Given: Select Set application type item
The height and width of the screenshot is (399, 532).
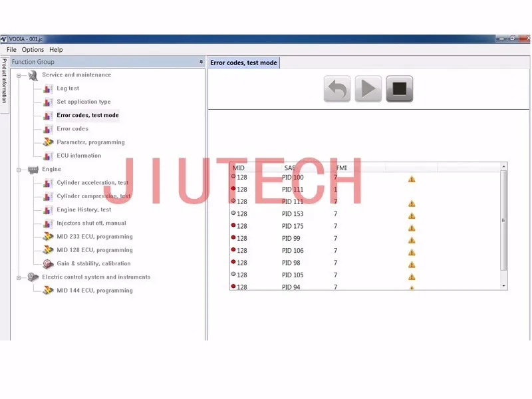Looking at the screenshot, I should (84, 102).
